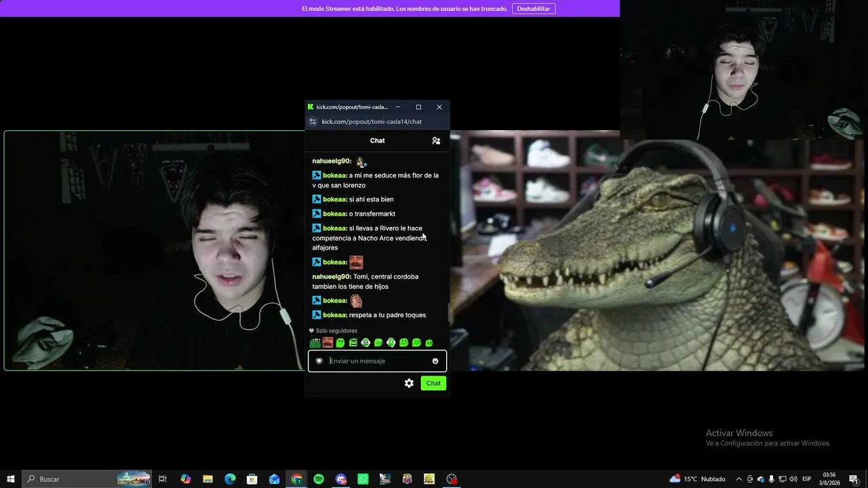Open File Explorer from the taskbar

208,479
